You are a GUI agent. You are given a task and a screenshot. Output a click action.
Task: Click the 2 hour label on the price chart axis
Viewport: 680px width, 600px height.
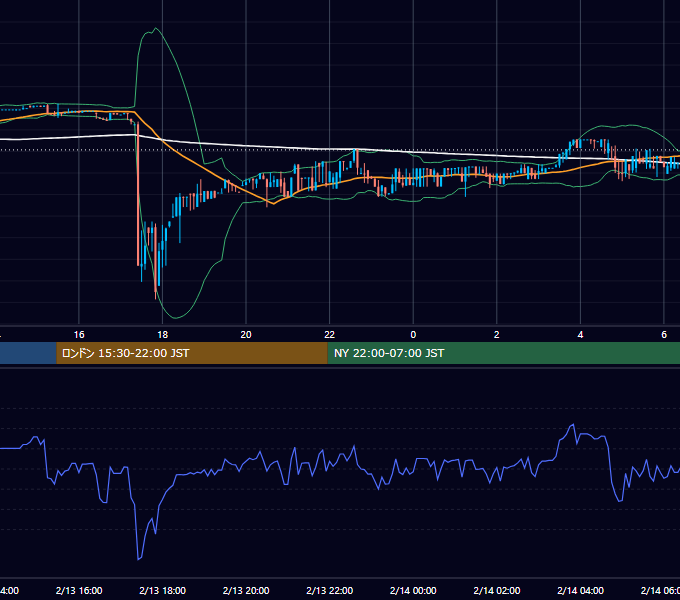(497, 335)
